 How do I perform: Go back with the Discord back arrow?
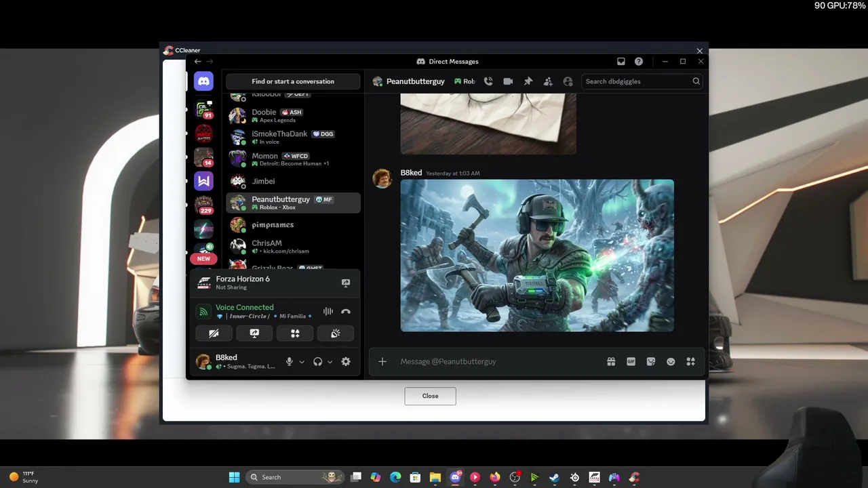pos(197,61)
